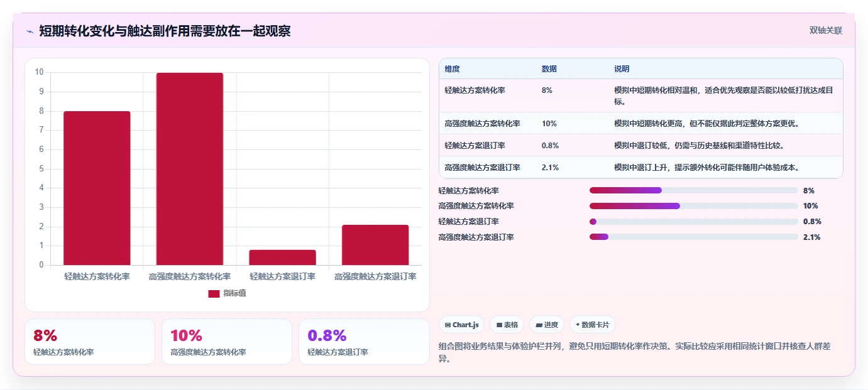The width and height of the screenshot is (868, 390).
Task: Click table cell 轻触达方案退订率 in 维度 column
Action: pyautogui.click(x=475, y=146)
